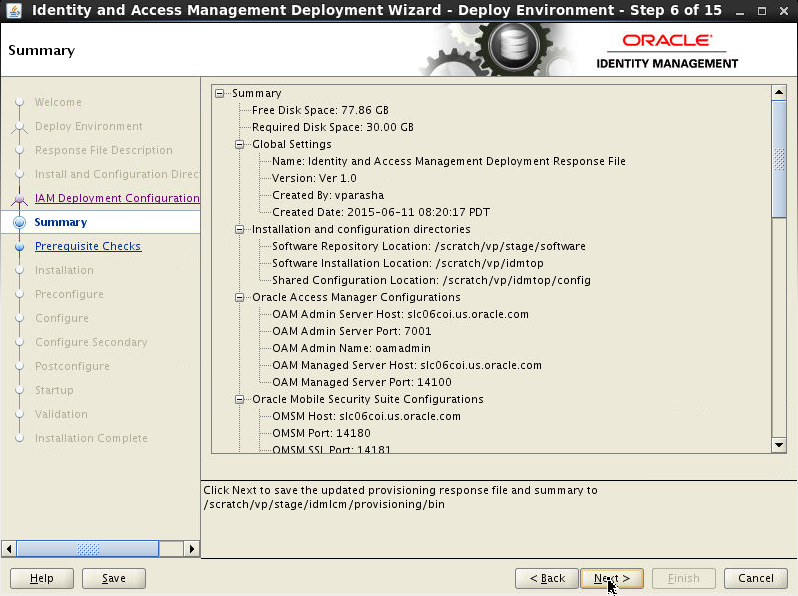Click the IAM Deployment Configuration step marker icon

pos(19,198)
